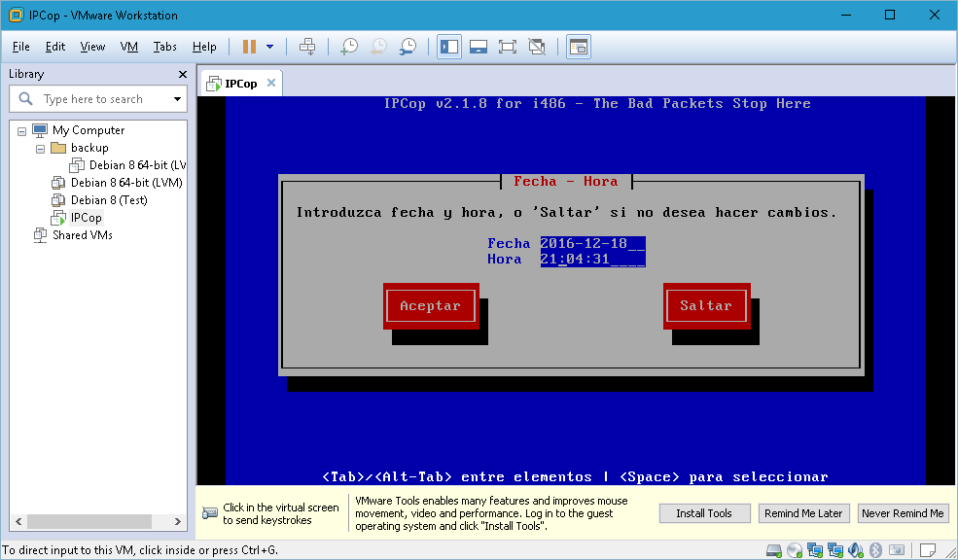Select Debian 8 (Test) in the Library
Screen dimensions: 958x560
tap(101, 199)
